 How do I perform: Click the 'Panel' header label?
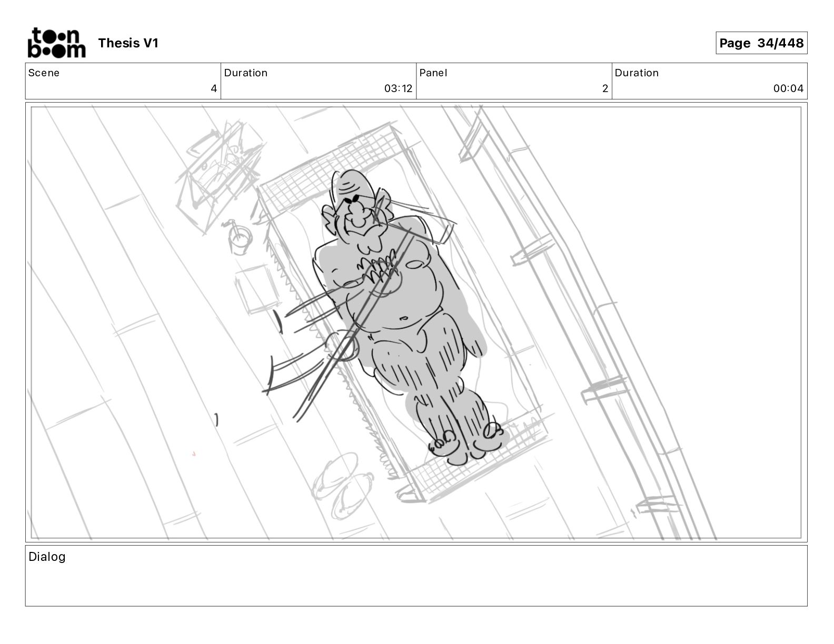(x=433, y=73)
